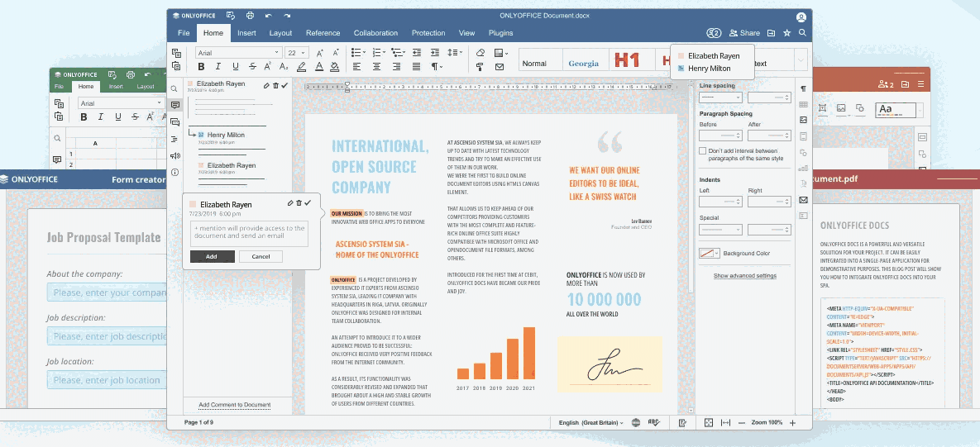Click the Background Color swatch
This screenshot has width=980, height=447.
pos(708,254)
